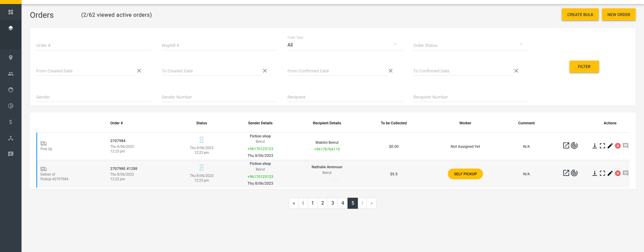644x252 pixels.
Task: Open the dollar sign sidebar section
Action: click(x=11, y=122)
